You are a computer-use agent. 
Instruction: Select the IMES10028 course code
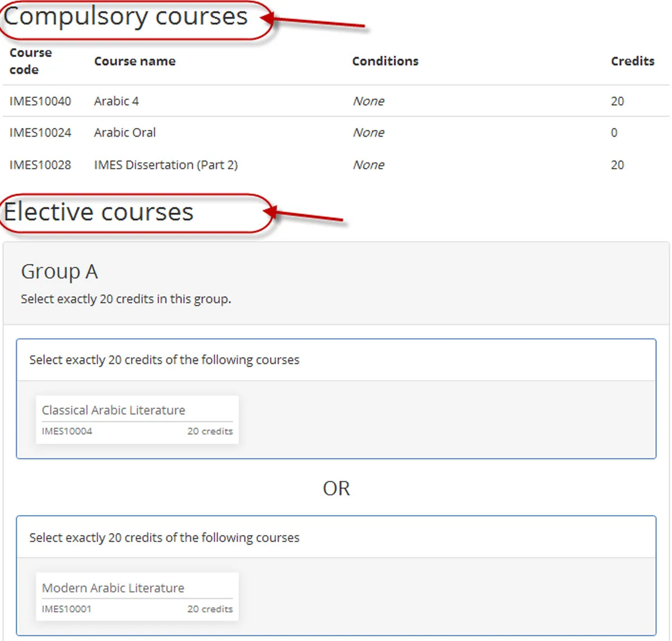click(x=40, y=165)
